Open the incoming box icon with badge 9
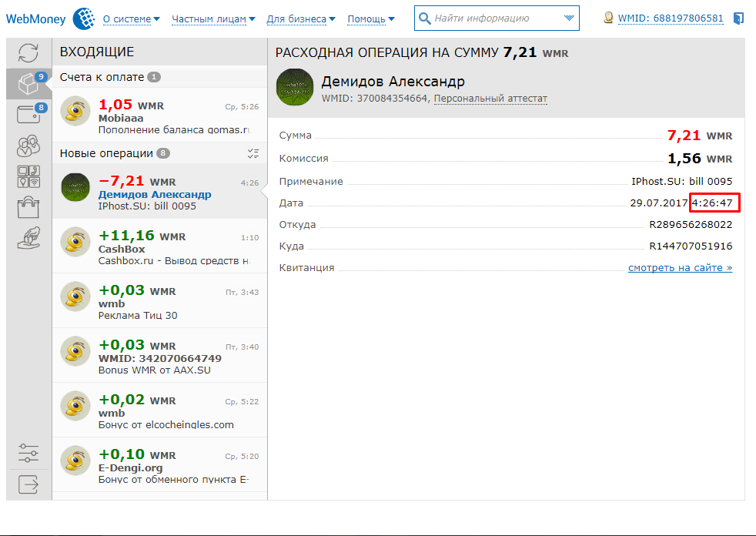This screenshot has height=536, width=756. 28,83
